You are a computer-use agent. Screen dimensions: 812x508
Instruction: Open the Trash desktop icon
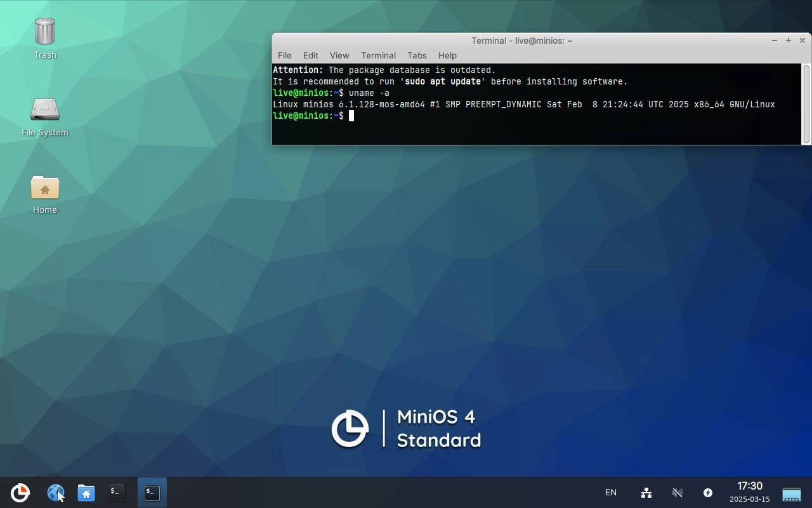tap(45, 38)
